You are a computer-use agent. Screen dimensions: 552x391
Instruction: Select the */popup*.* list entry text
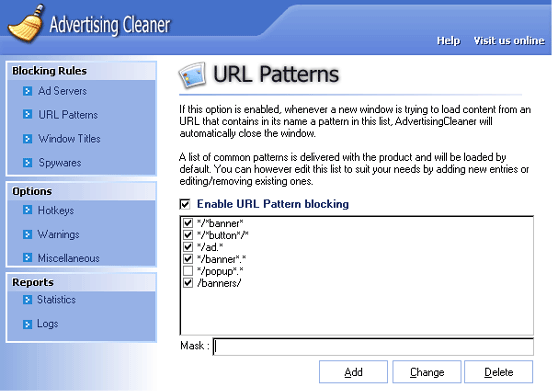(220, 271)
